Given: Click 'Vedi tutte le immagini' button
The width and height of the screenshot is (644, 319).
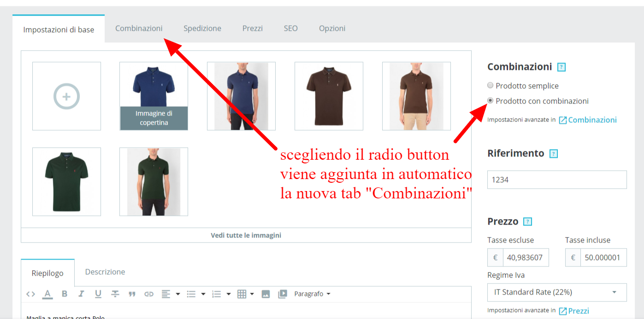Looking at the screenshot, I should (x=246, y=235).
